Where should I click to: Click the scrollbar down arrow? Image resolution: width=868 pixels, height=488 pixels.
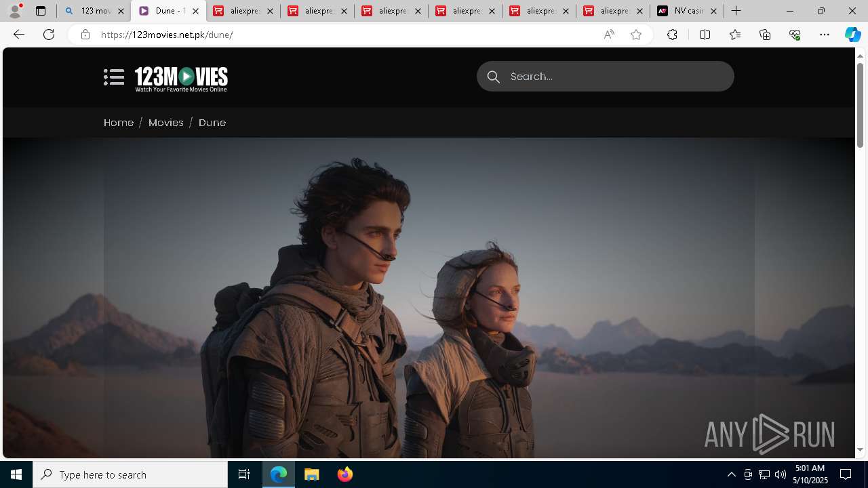(x=860, y=450)
